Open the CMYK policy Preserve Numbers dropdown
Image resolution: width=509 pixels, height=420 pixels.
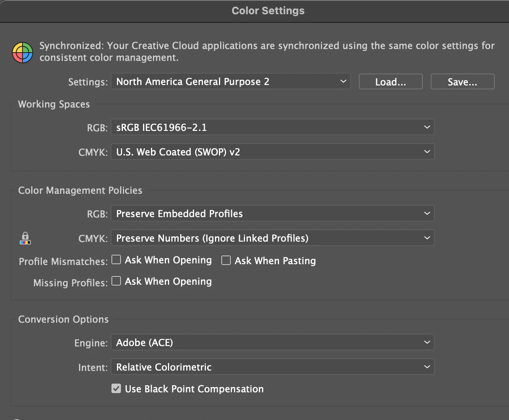[x=273, y=238]
